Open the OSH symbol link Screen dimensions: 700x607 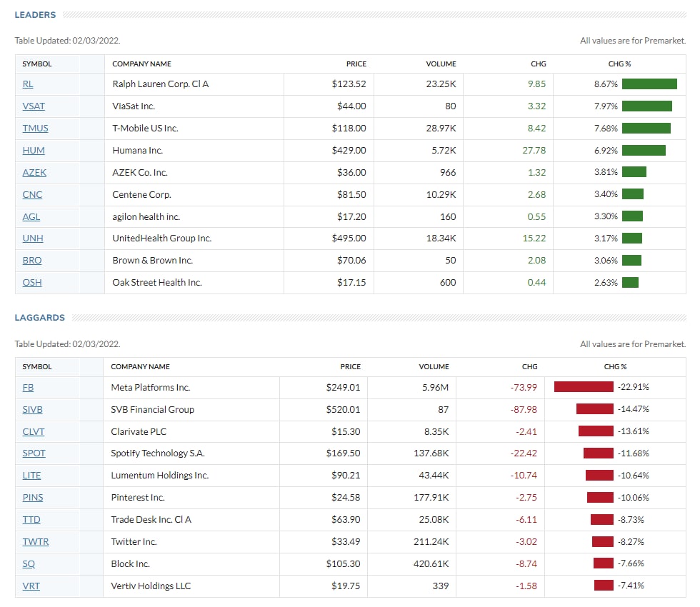(x=31, y=283)
